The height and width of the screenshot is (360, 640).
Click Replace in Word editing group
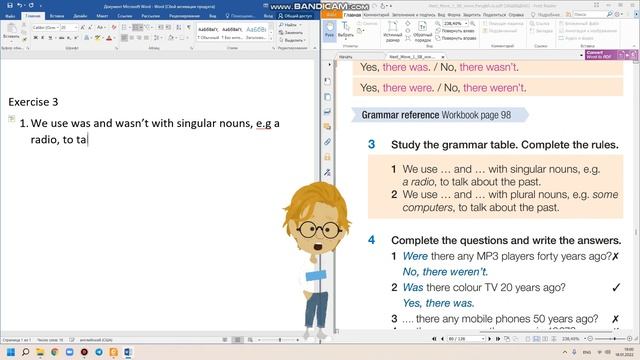[291, 32]
